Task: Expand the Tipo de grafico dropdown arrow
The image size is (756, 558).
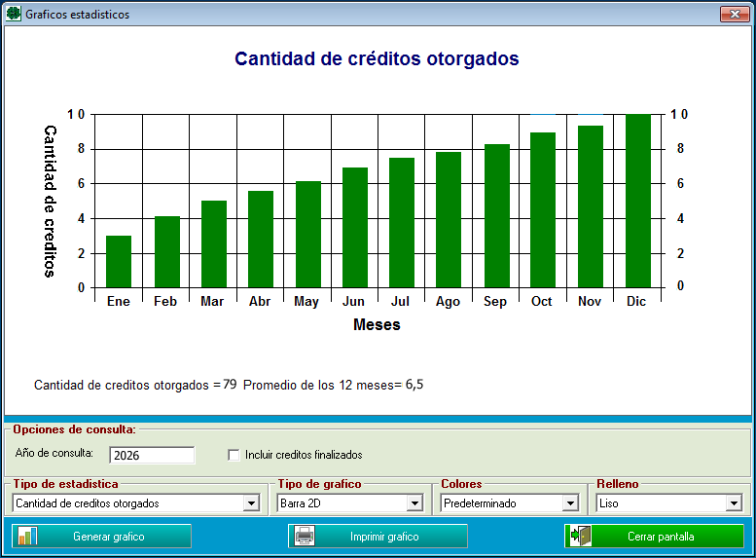Action: point(414,503)
